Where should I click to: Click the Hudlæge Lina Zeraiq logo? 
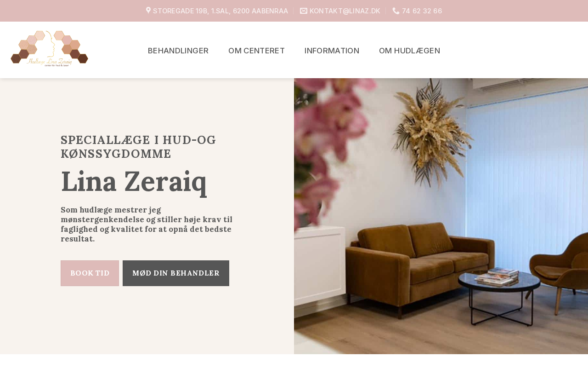click(49, 49)
